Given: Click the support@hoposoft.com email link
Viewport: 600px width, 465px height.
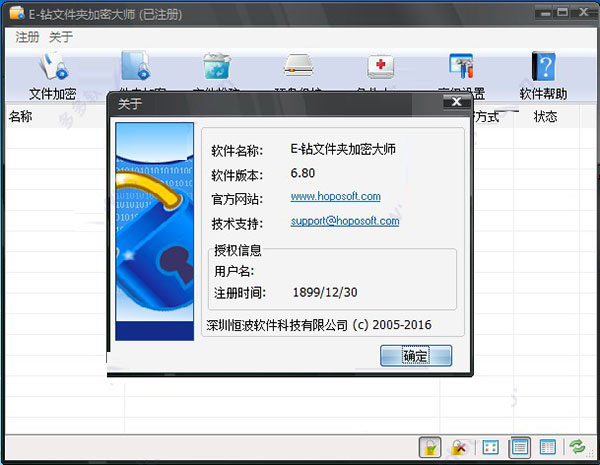Looking at the screenshot, I should coord(345,221).
